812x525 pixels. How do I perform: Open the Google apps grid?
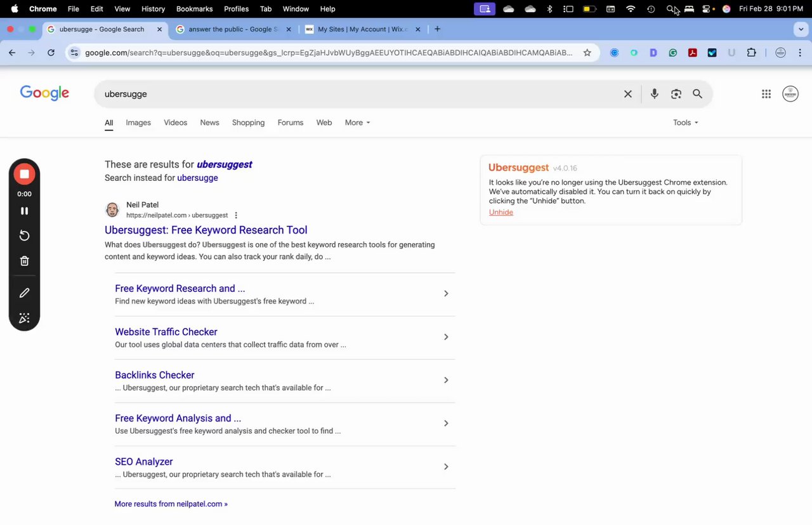(x=766, y=94)
